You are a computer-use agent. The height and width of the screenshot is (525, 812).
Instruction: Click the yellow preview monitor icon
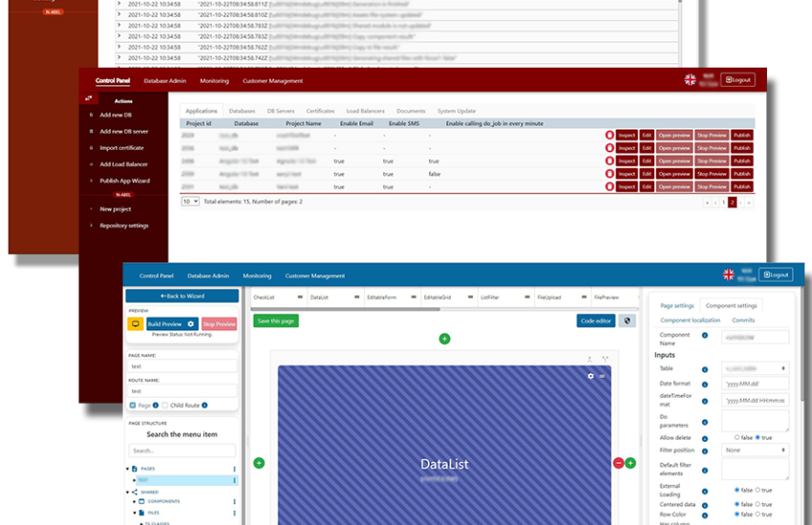[136, 325]
